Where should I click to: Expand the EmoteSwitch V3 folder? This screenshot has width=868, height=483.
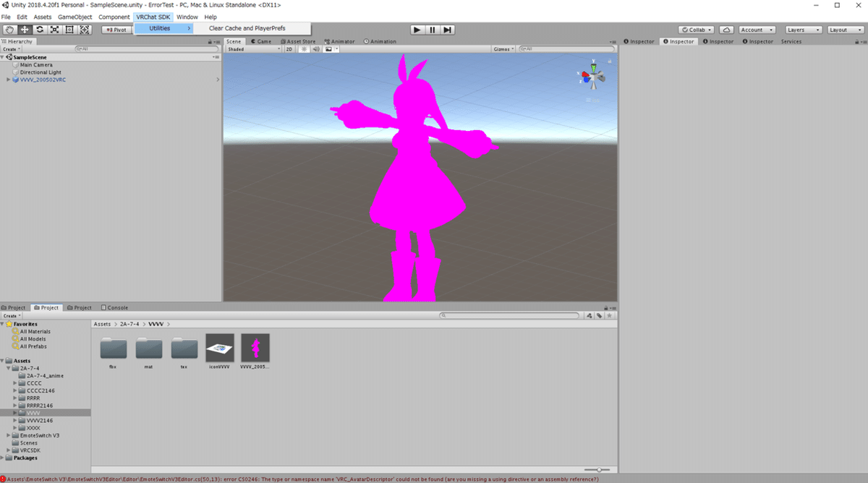tap(8, 435)
